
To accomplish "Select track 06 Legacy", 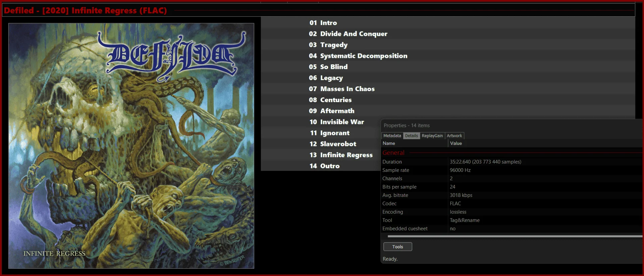I will [x=448, y=78].
